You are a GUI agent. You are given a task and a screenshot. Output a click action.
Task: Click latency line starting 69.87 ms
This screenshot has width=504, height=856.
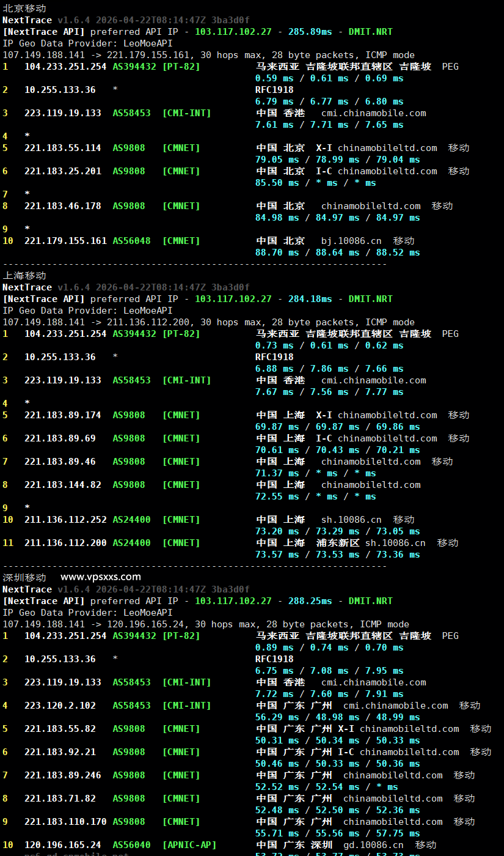click(338, 427)
